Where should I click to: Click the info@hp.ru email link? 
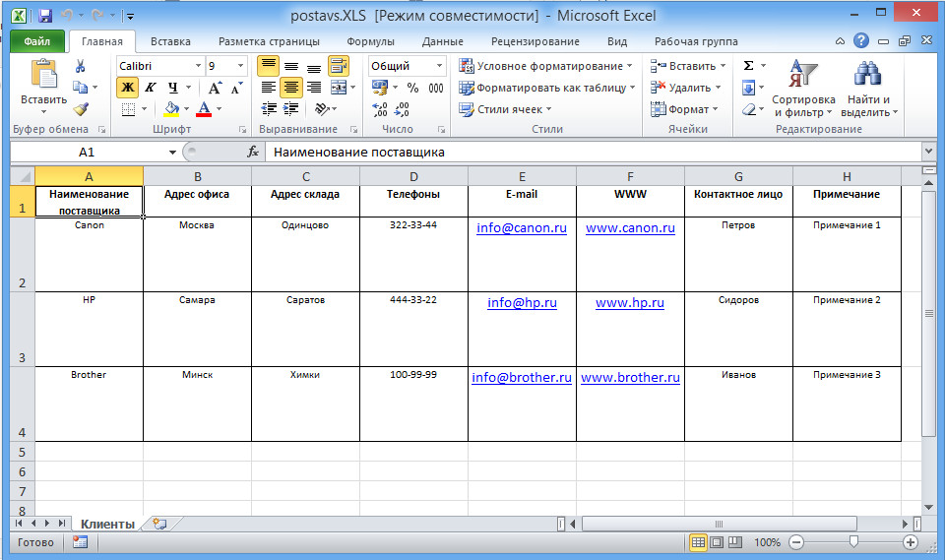tap(522, 303)
